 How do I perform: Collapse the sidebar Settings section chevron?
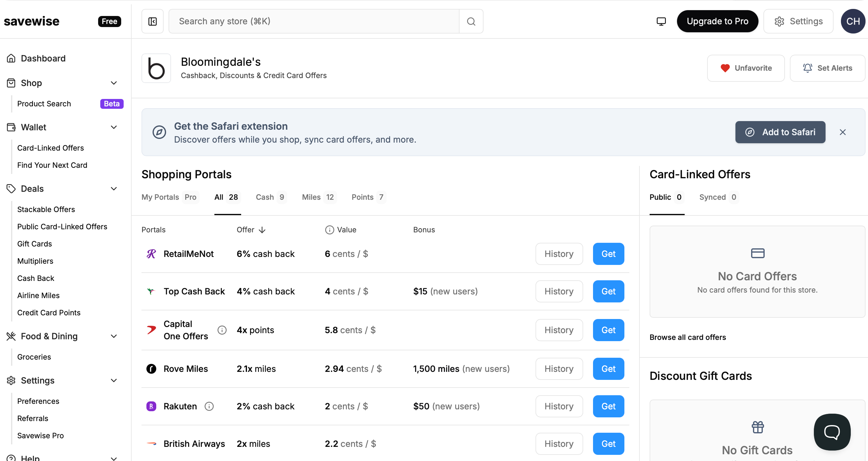114,380
